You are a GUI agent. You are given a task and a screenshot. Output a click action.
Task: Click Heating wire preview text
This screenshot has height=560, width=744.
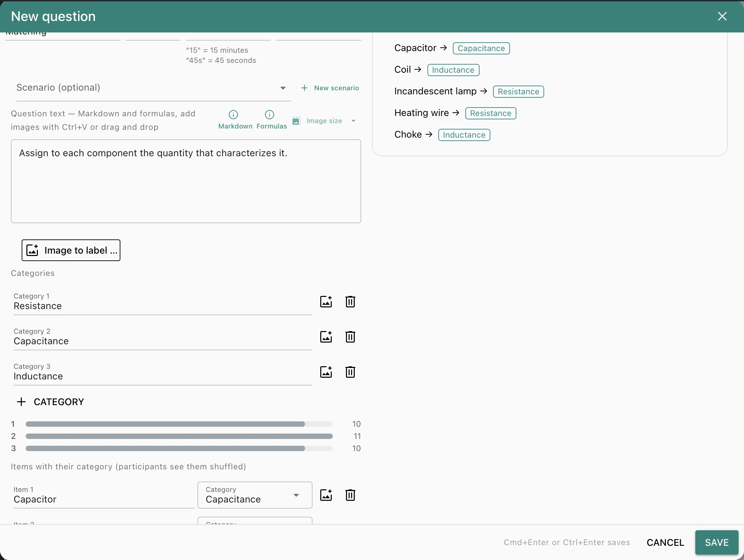click(x=422, y=113)
